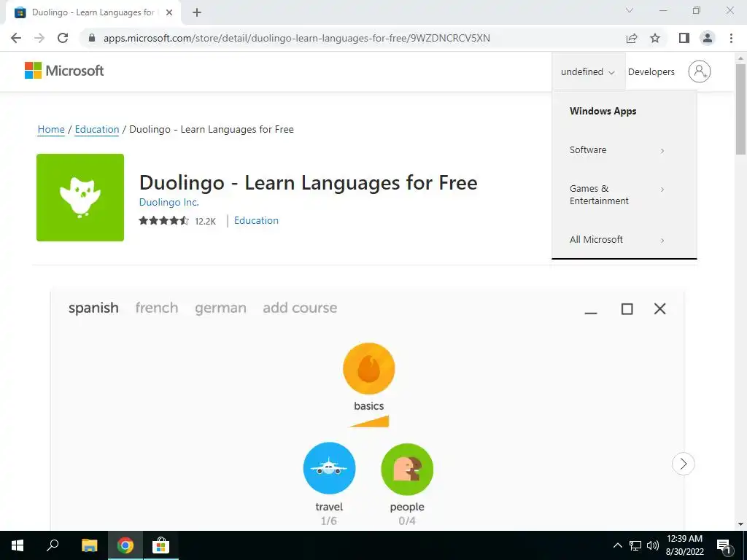Screen dimensions: 747x560
Task: Click the app title heading text
Action: [309, 183]
